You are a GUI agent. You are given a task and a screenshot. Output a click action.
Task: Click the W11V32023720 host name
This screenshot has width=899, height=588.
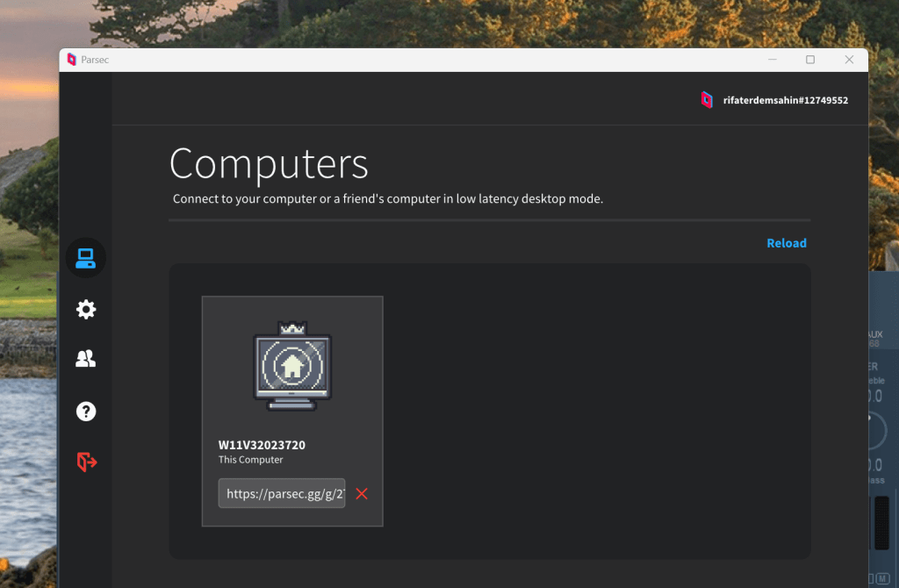click(x=262, y=445)
